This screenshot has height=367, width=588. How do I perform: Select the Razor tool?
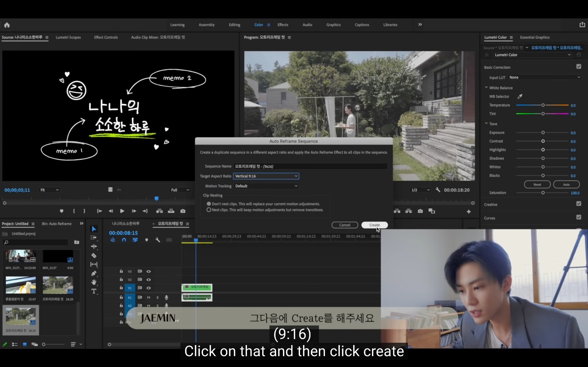[x=94, y=255]
